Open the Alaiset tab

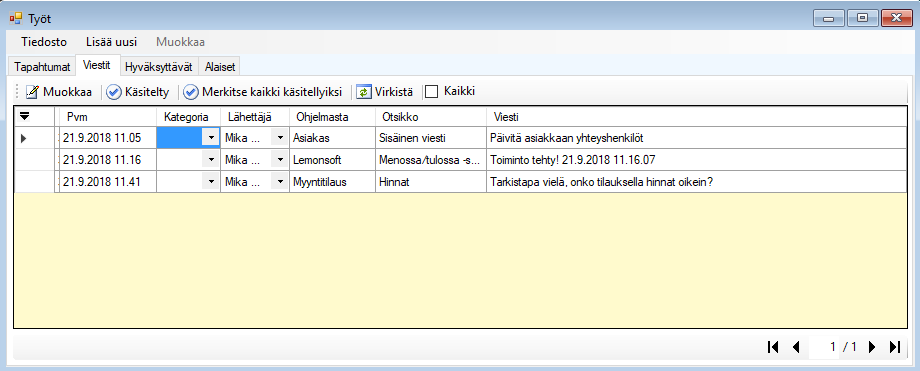(x=220, y=66)
